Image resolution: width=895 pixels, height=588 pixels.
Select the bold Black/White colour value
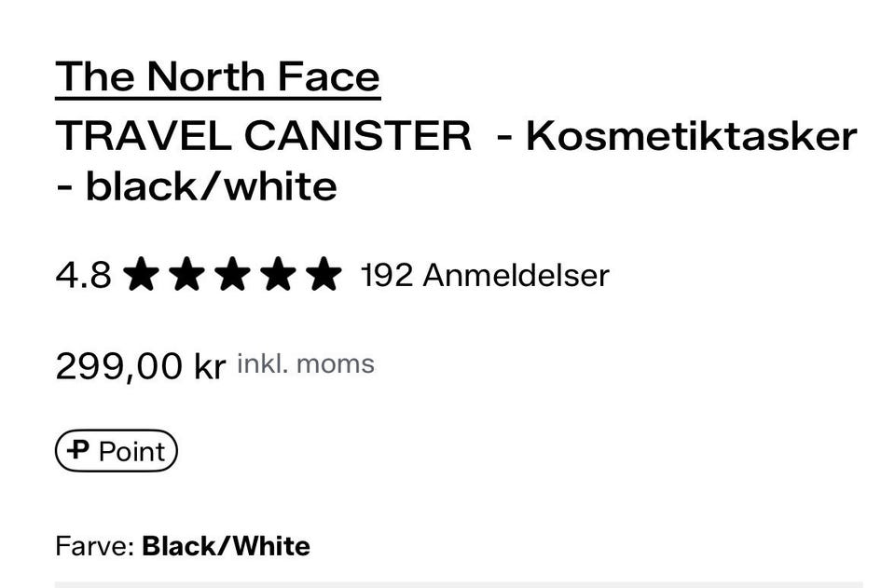click(226, 546)
